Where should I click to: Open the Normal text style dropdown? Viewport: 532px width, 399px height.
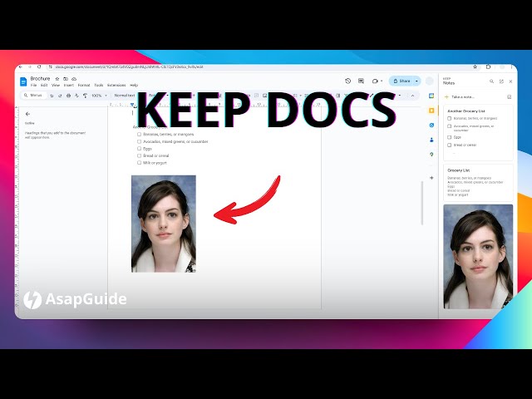[x=125, y=96]
